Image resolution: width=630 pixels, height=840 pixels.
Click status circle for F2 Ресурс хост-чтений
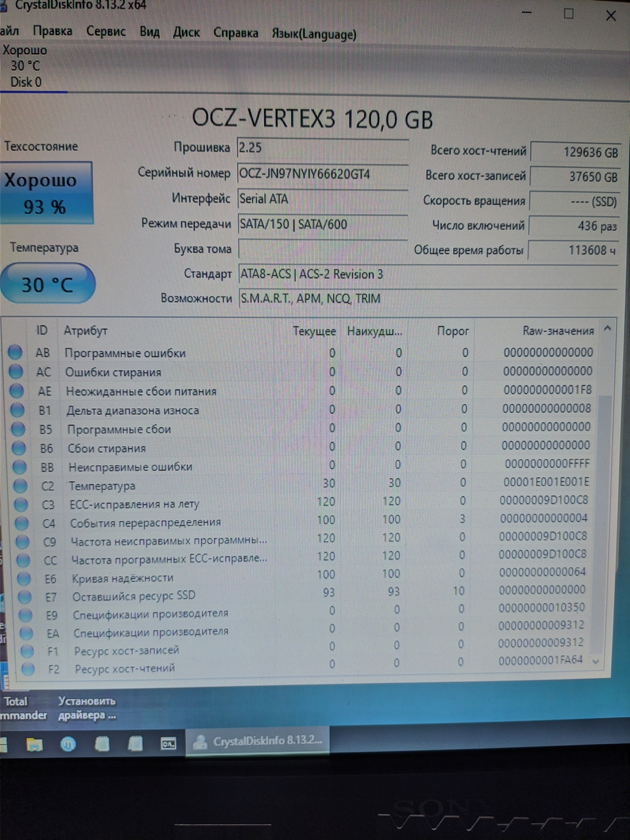(28, 669)
